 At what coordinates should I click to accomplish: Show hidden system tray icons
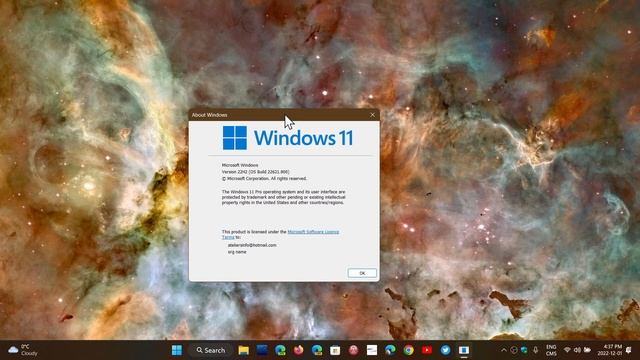point(504,350)
